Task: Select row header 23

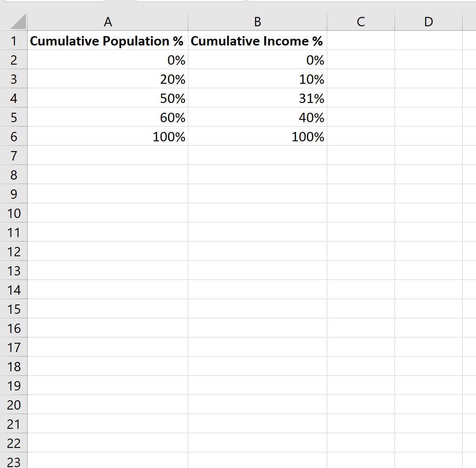Action: coord(14,462)
